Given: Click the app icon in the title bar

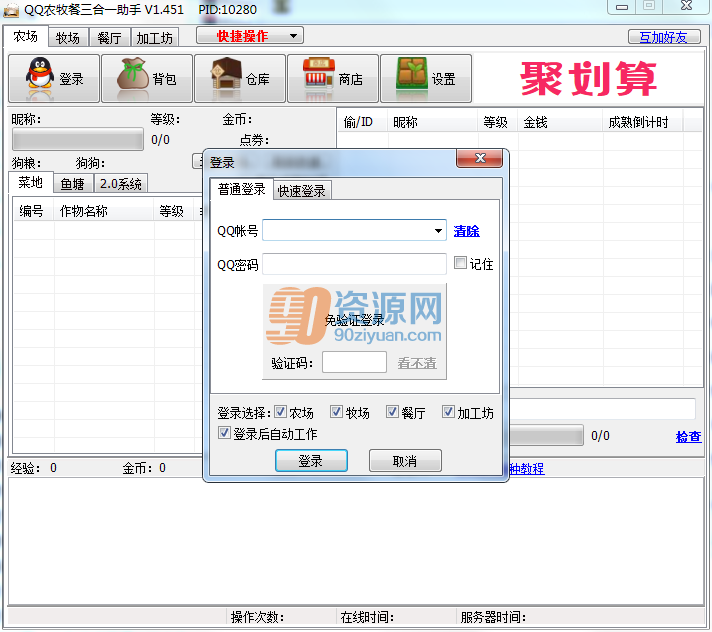Looking at the screenshot, I should [11, 10].
